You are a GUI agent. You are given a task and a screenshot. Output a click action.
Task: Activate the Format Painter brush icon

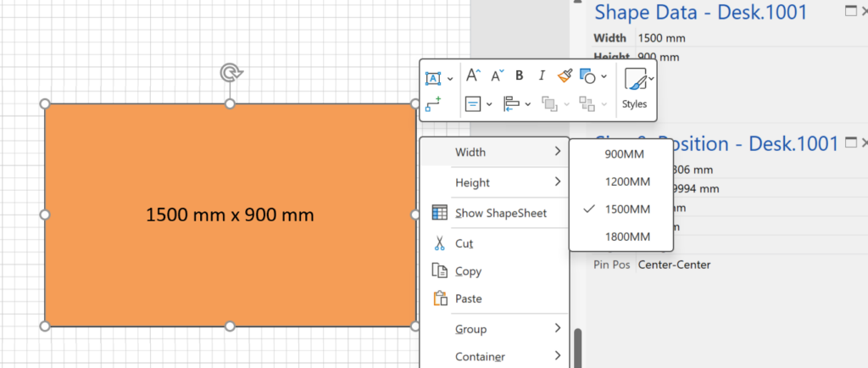565,75
